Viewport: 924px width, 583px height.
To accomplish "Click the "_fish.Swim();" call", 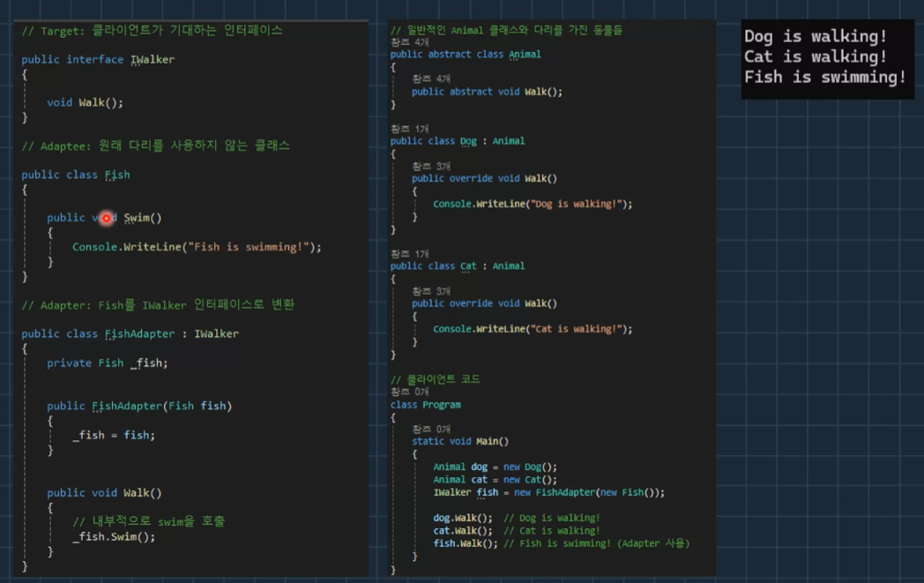I will click(114, 537).
